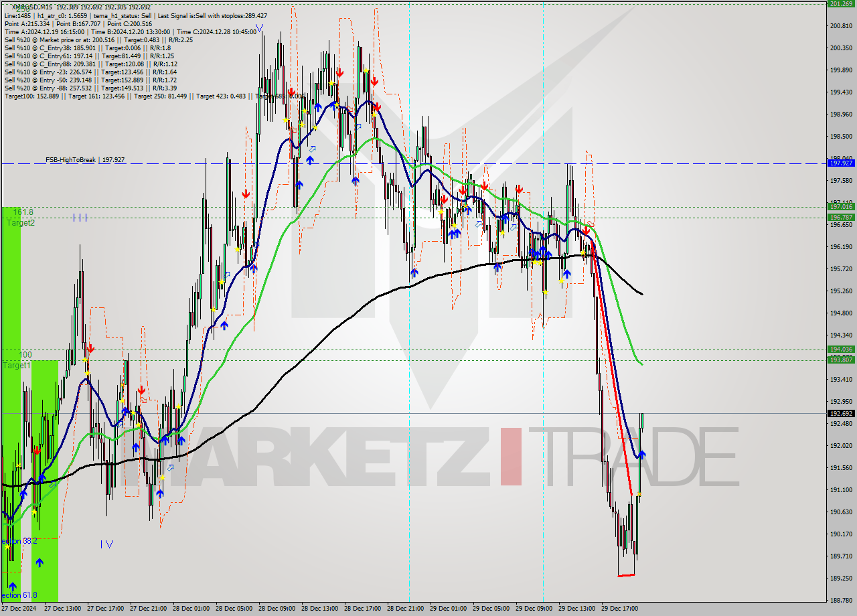Viewport: 857px width, 616px height.
Task: Click the '29 Dec 05:00' time label
Action: [x=491, y=609]
